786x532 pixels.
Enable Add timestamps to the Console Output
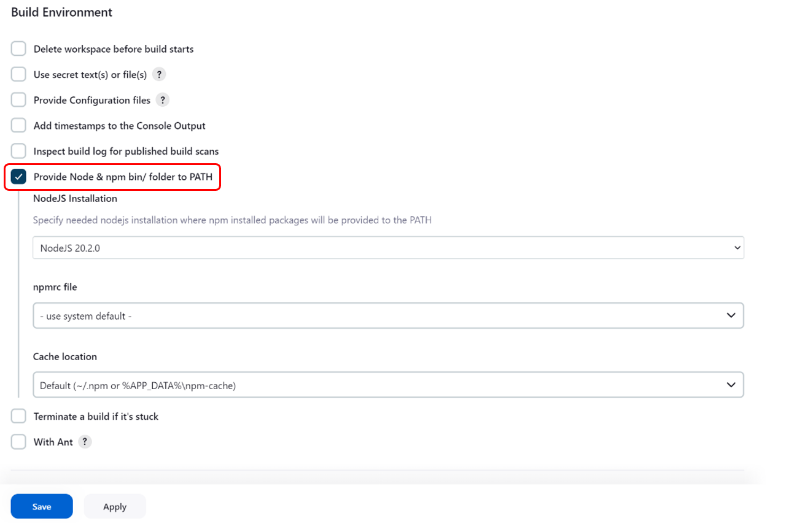(18, 126)
